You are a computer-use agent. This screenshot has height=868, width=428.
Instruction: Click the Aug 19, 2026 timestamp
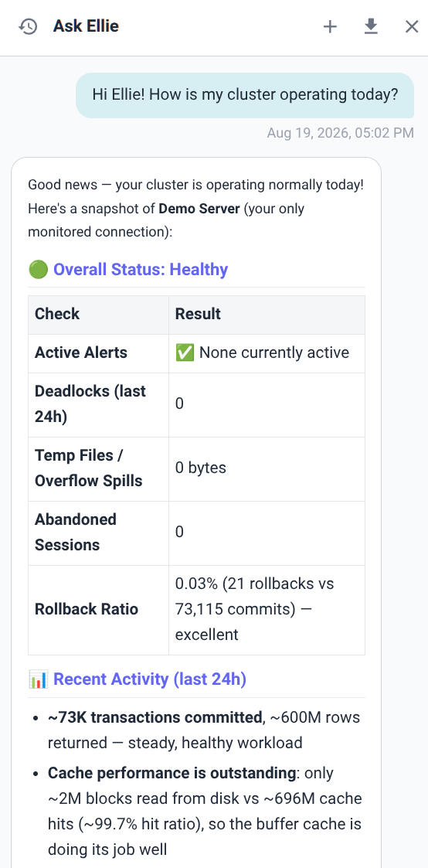pos(340,133)
